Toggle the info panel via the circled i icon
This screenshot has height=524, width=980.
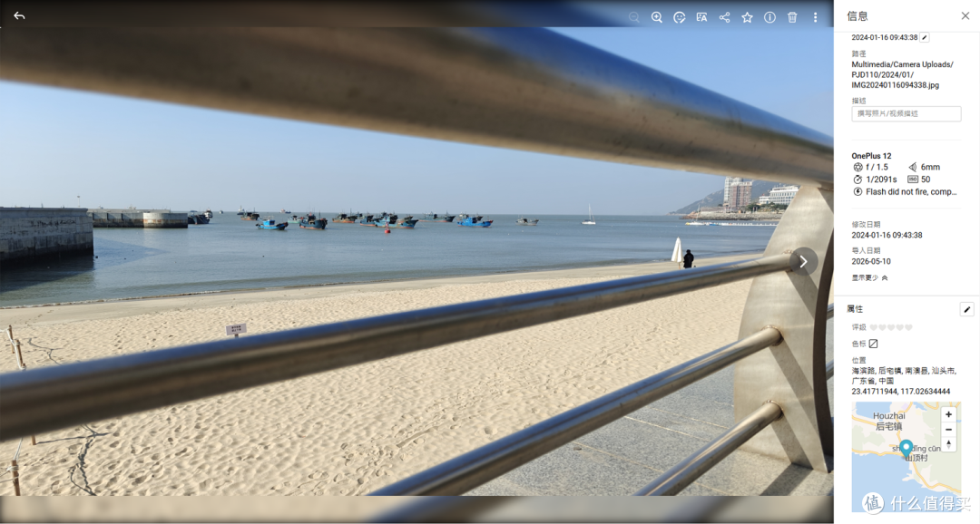click(769, 17)
